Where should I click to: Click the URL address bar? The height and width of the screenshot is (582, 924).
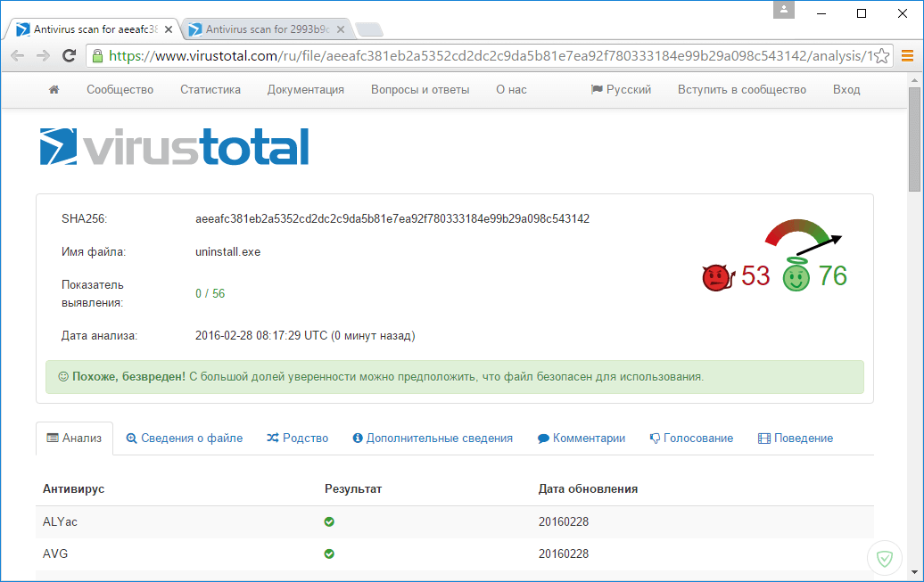coord(489,56)
